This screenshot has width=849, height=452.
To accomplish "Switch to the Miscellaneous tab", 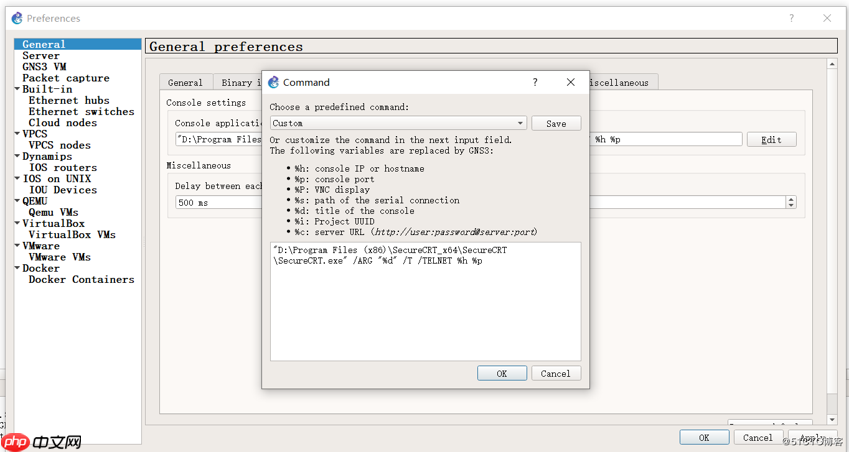I will tap(623, 82).
